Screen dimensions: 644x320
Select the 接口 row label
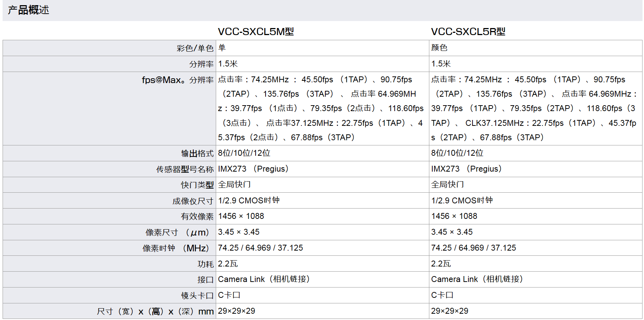tap(206, 280)
